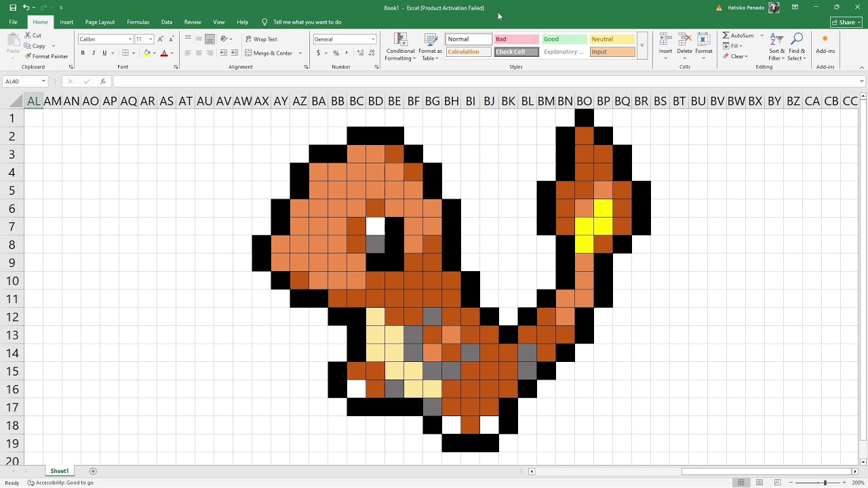
Task: Open Find & Select menu
Action: coord(797,47)
